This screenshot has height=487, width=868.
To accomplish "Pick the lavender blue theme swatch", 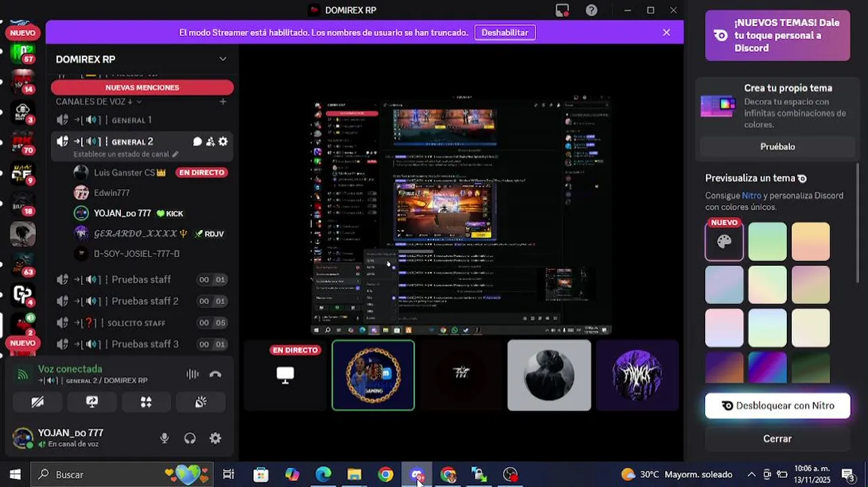I will [724, 285].
